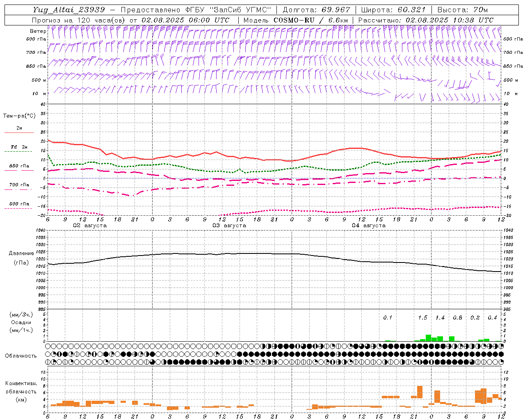Viewport: 525px width, 420px height.
Task: Select the text Предоставлено ФГБУ "ЗапСиб УГМС"
Action: point(196,9)
